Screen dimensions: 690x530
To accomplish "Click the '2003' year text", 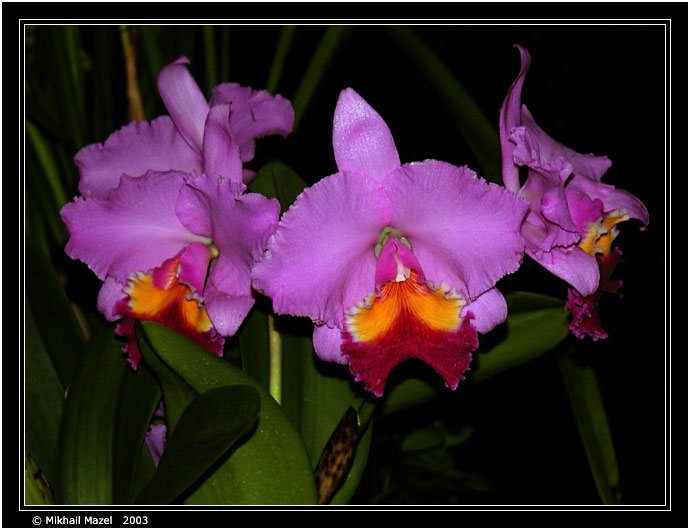I will [135, 520].
